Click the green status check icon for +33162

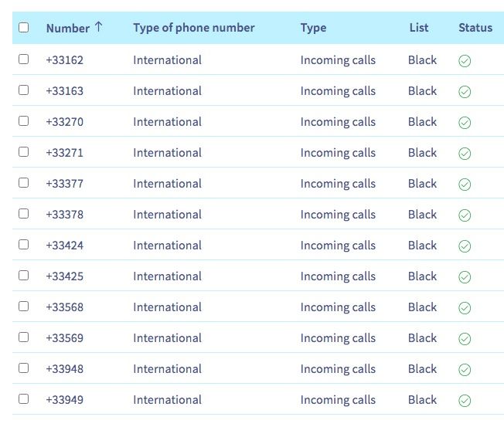465,61
